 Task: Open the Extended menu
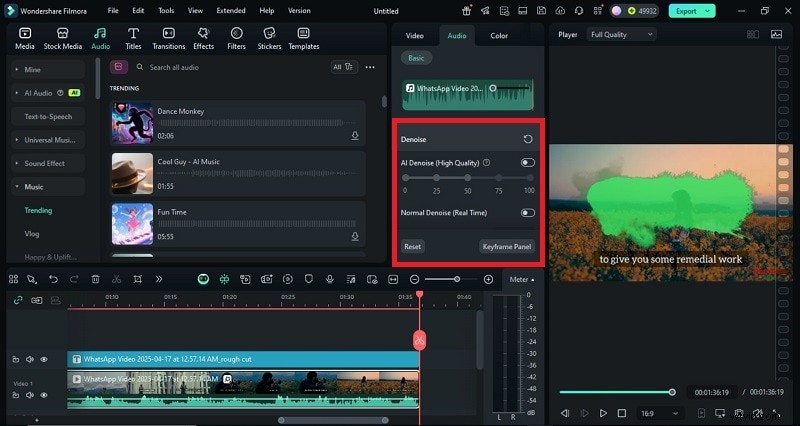tap(231, 10)
